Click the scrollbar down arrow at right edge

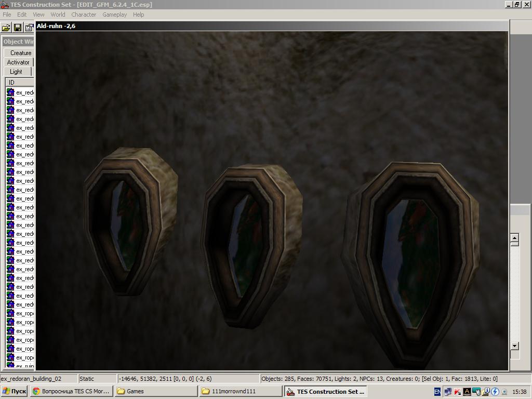point(514,346)
